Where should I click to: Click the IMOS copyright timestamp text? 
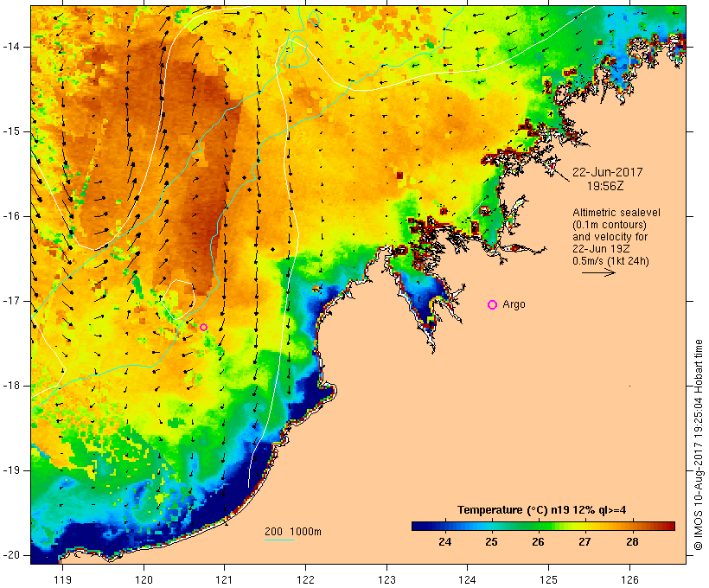pos(699,444)
